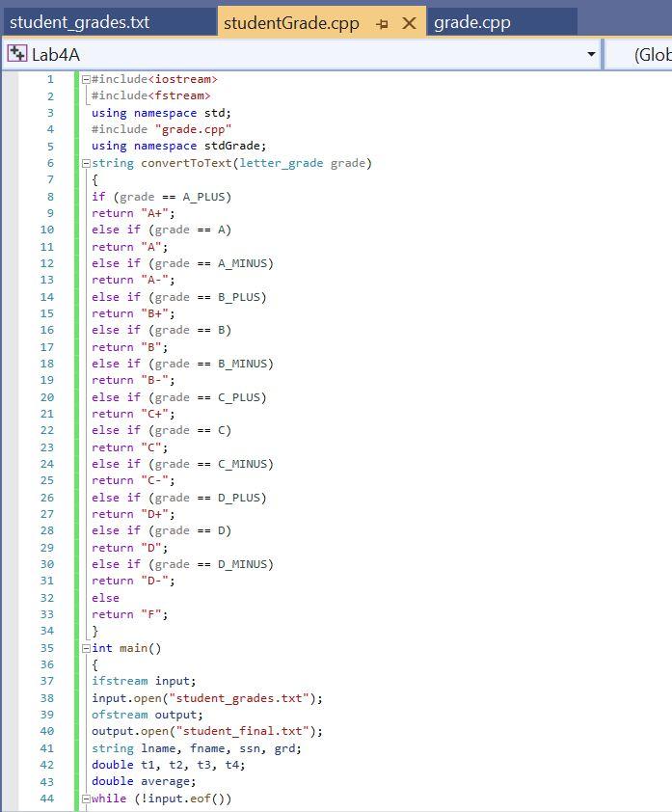This screenshot has height=812, width=672.
Task: Click the return "F" string
Action: tap(151, 614)
